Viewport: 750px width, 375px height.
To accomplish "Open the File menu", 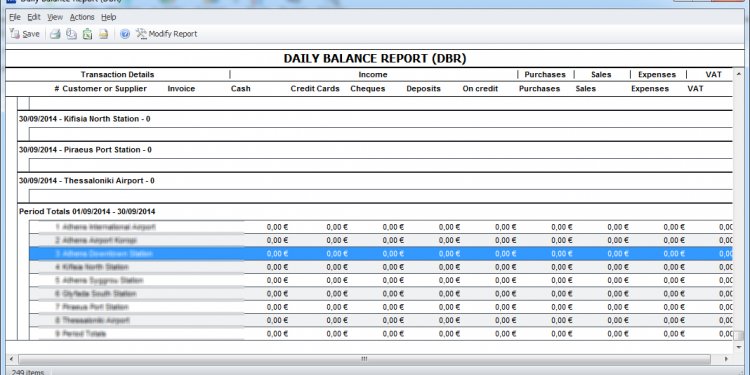I will point(15,17).
